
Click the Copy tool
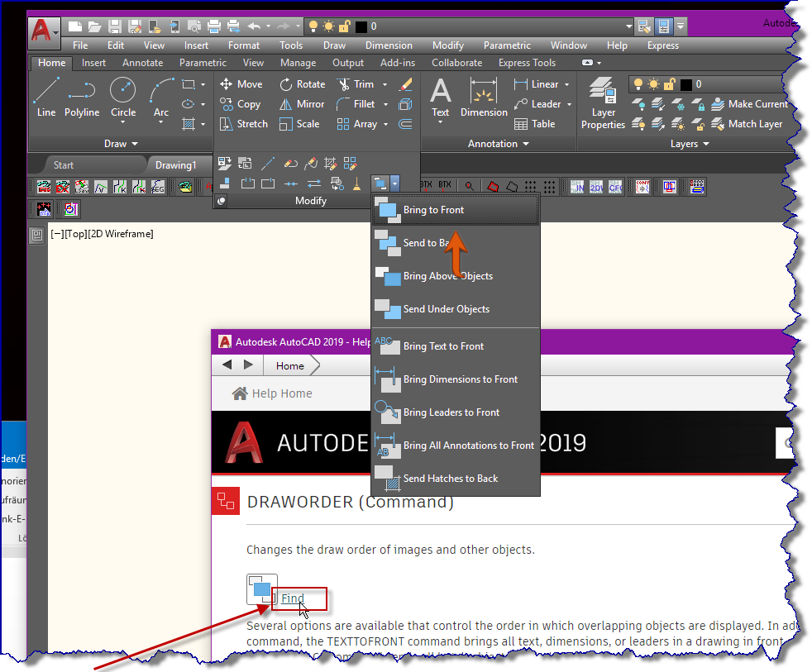click(241, 104)
